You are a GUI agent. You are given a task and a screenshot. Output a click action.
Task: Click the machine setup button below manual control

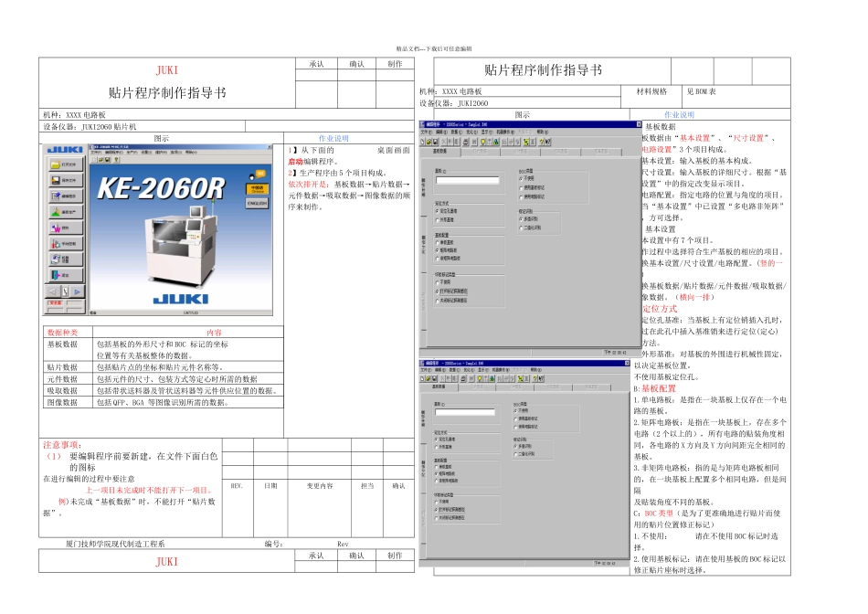coord(66,259)
